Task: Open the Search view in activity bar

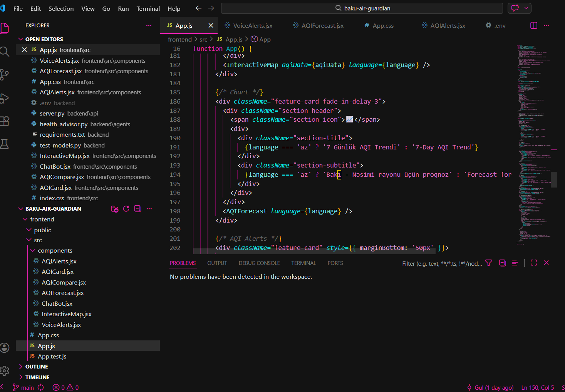Action: (x=5, y=51)
